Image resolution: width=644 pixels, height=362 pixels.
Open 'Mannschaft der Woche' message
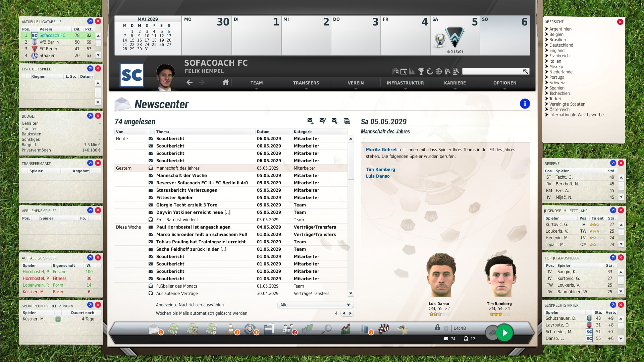coord(231,176)
